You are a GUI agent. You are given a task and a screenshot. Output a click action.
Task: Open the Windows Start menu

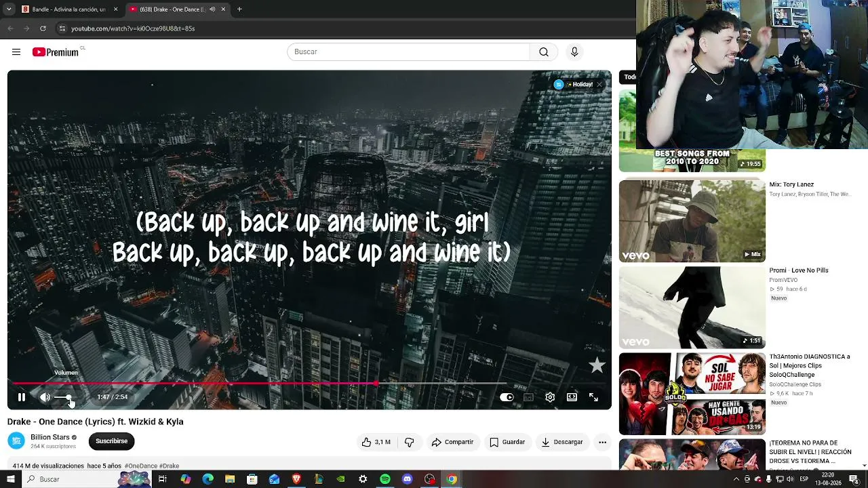[12, 479]
